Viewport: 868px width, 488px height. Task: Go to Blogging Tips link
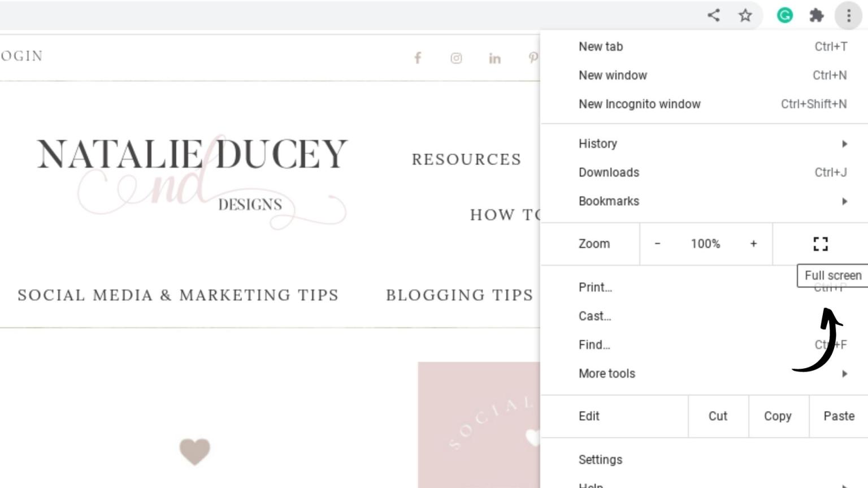pos(459,295)
